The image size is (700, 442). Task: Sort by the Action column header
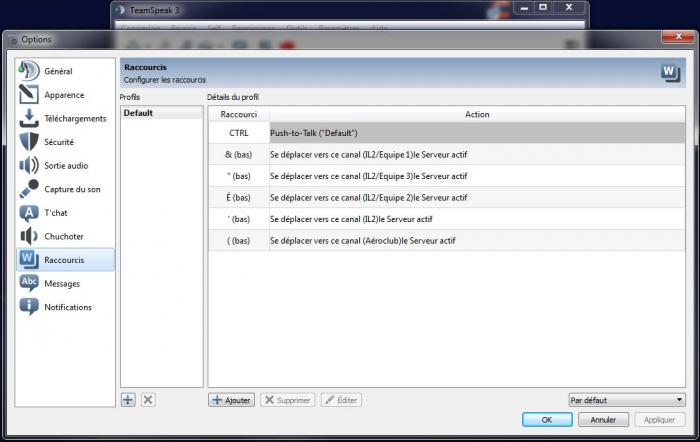tap(477, 114)
